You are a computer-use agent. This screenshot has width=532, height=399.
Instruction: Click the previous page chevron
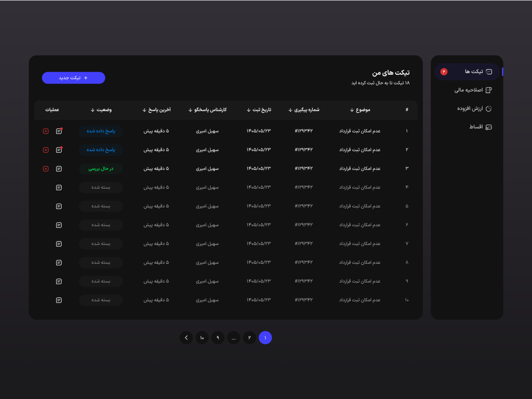tap(186, 338)
